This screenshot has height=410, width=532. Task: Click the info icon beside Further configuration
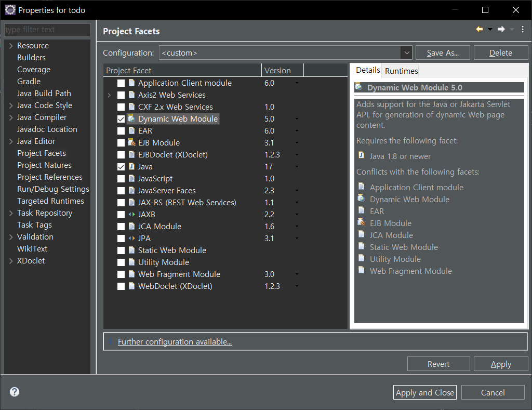click(111, 341)
